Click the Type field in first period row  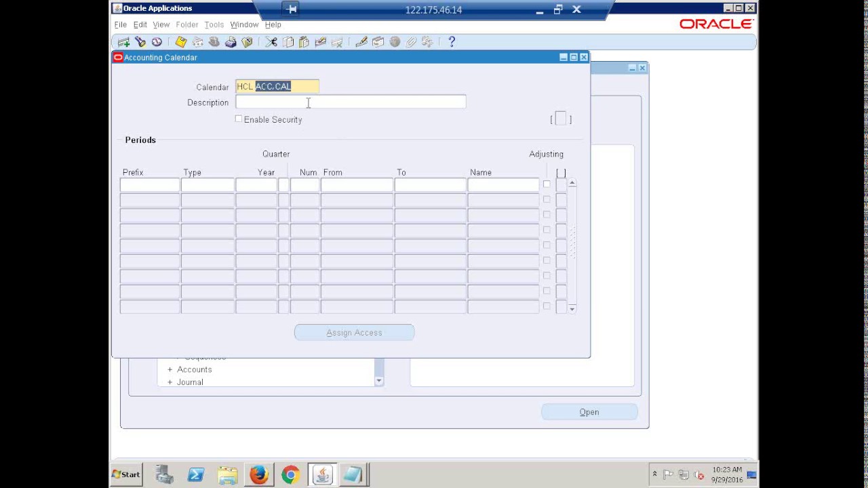[x=208, y=185]
